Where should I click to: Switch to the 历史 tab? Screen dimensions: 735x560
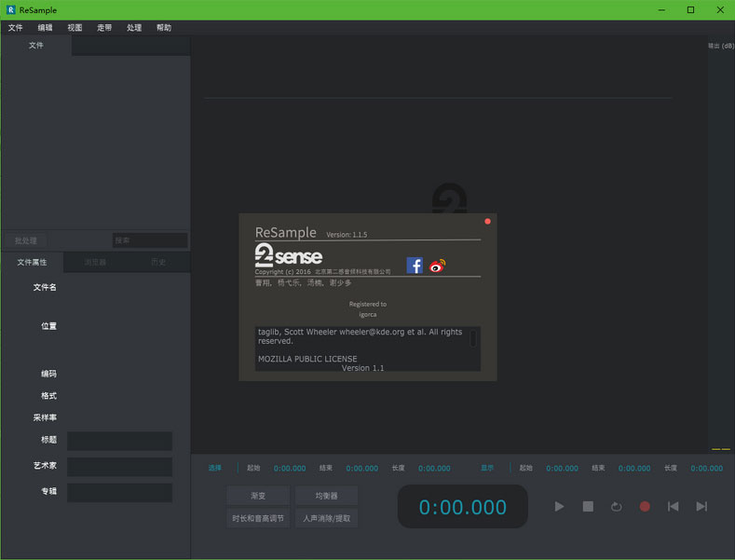(158, 262)
